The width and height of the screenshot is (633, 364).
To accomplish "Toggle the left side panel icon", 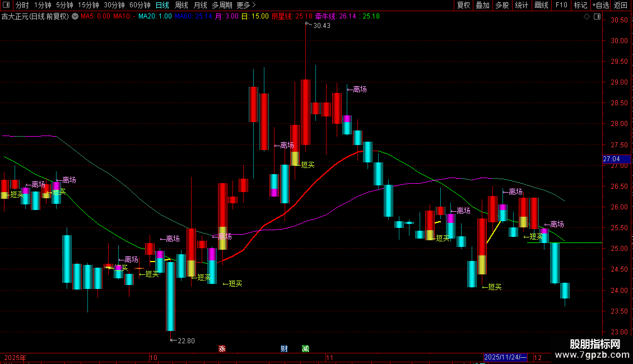I will 6,5.
